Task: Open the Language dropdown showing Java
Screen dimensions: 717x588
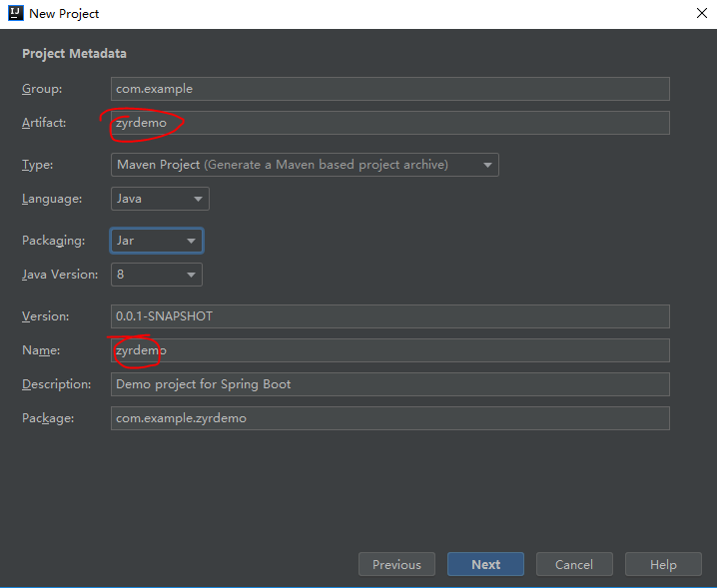Action: tap(160, 199)
